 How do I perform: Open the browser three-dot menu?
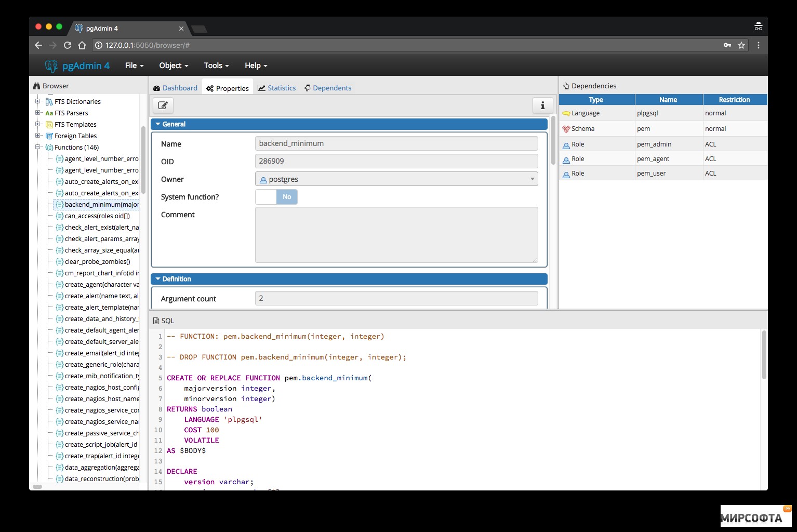[759, 45]
